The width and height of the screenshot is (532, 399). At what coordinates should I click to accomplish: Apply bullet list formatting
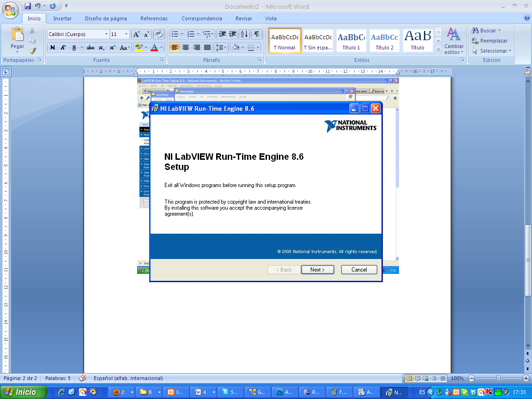point(175,34)
